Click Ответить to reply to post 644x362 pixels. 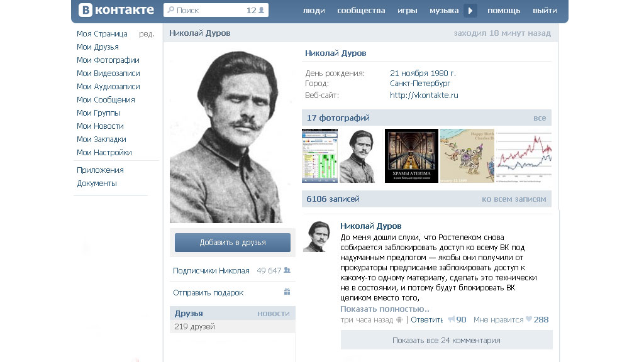427,320
